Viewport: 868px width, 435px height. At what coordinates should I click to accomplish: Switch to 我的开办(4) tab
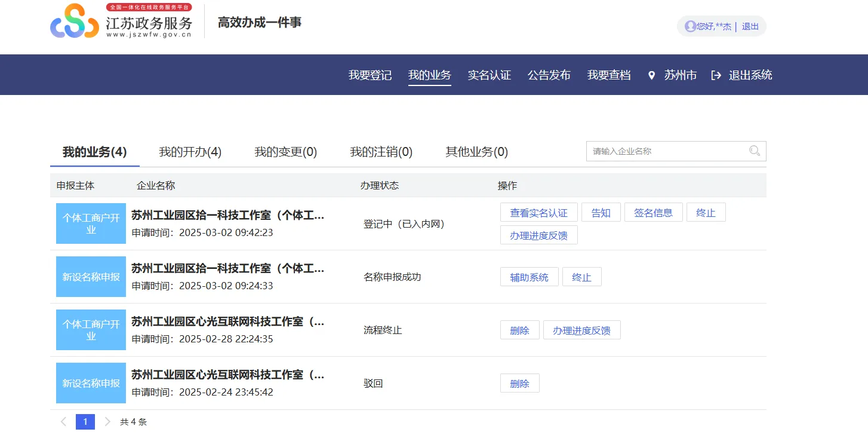tap(190, 152)
